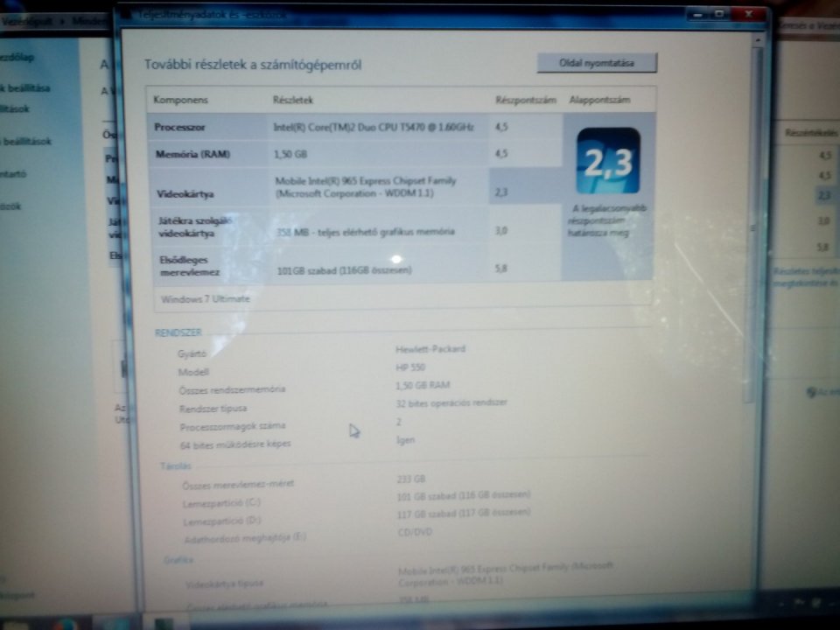Select the Memória (RAM) row label
Image resolution: width=840 pixels, height=630 pixels.
tap(192, 154)
